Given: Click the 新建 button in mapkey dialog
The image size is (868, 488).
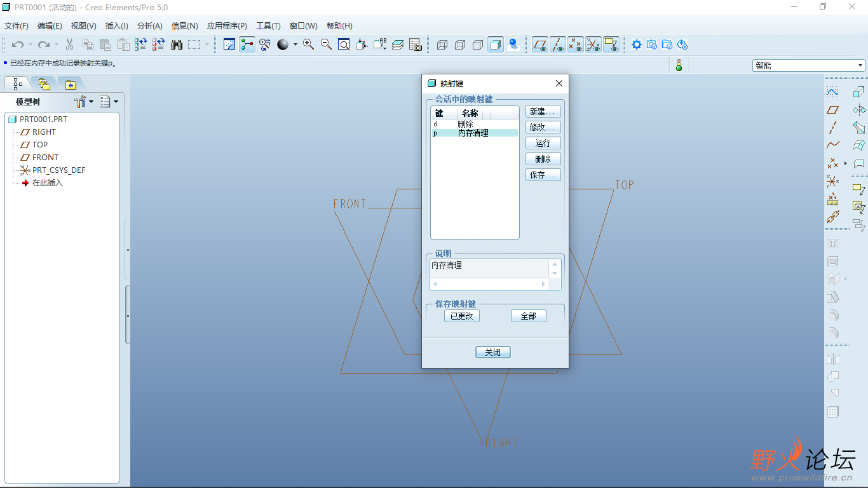Looking at the screenshot, I should 543,111.
